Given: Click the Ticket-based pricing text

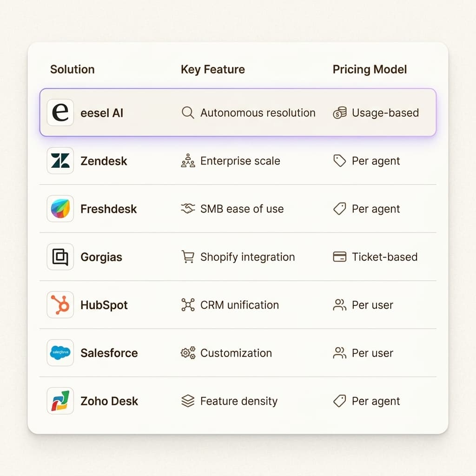Looking at the screenshot, I should click(384, 257).
